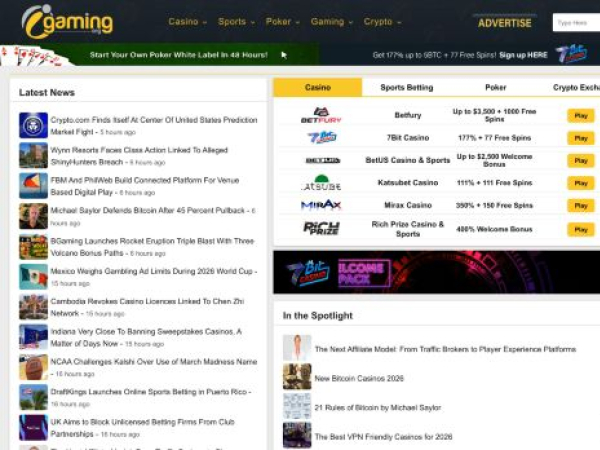Switch to the Sports Betting tab
Image resolution: width=600 pixels, height=450 pixels.
coord(406,87)
